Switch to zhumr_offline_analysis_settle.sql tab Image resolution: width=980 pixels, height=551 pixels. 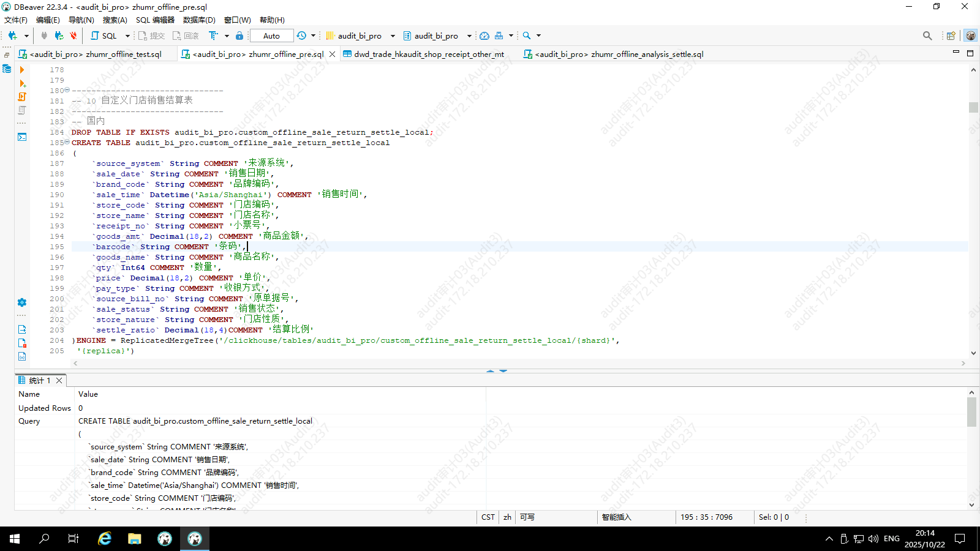[619, 54]
